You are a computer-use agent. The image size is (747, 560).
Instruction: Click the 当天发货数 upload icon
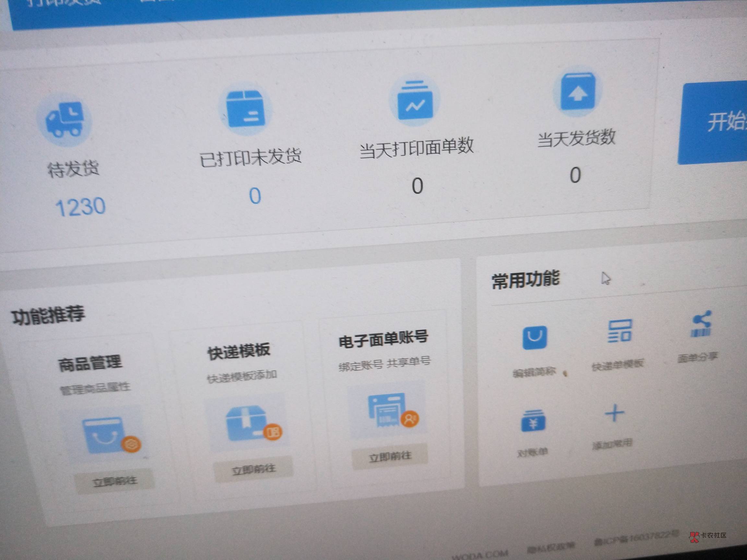pyautogui.click(x=578, y=91)
